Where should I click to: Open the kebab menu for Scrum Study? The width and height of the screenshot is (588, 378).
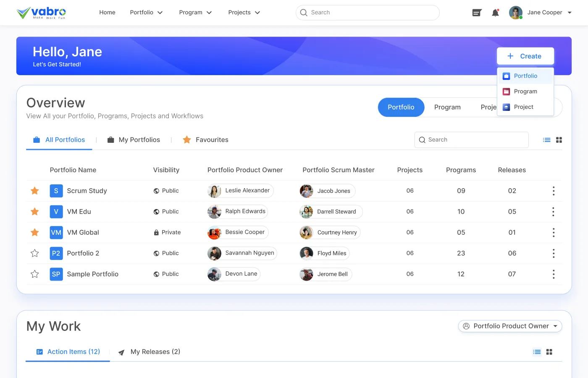click(554, 191)
